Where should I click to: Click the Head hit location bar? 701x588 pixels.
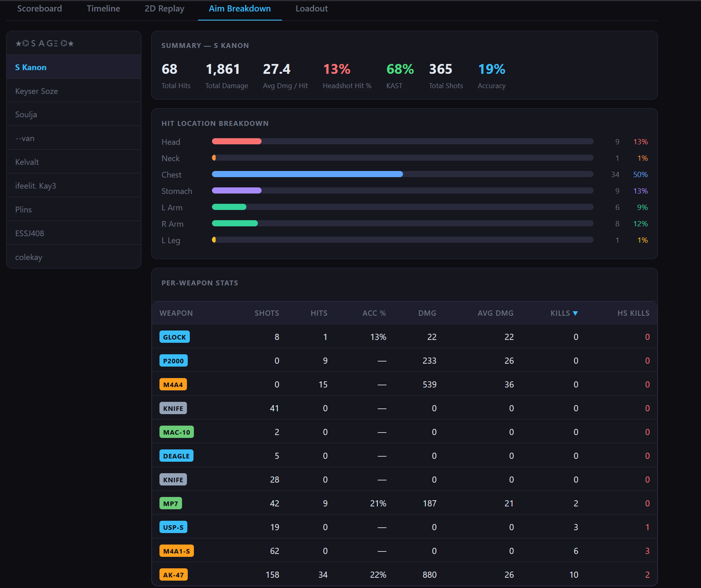point(403,141)
